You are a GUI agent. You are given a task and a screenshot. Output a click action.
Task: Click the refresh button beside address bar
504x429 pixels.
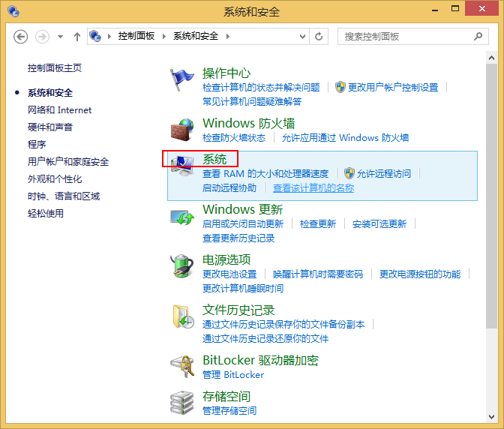pos(319,36)
